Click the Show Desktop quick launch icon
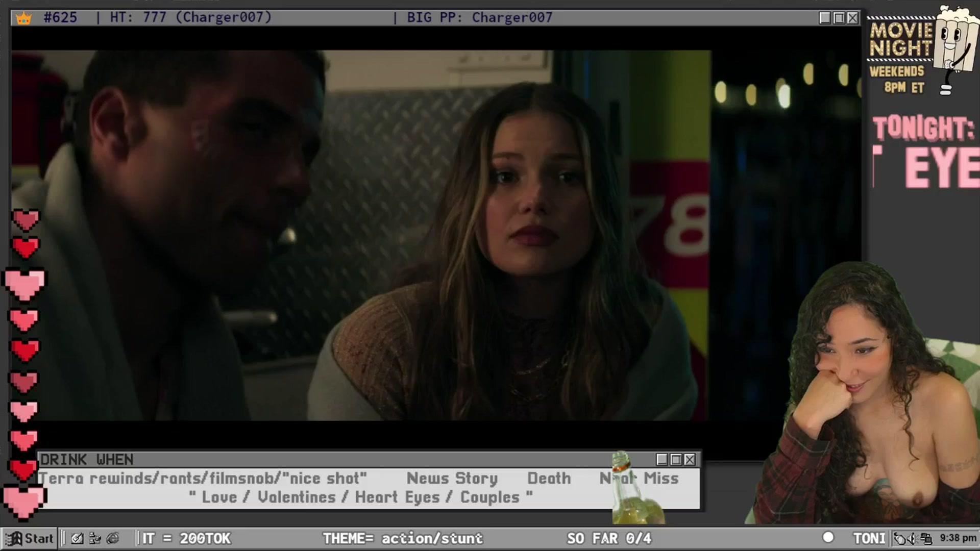Viewport: 980px width, 551px height. (x=78, y=538)
